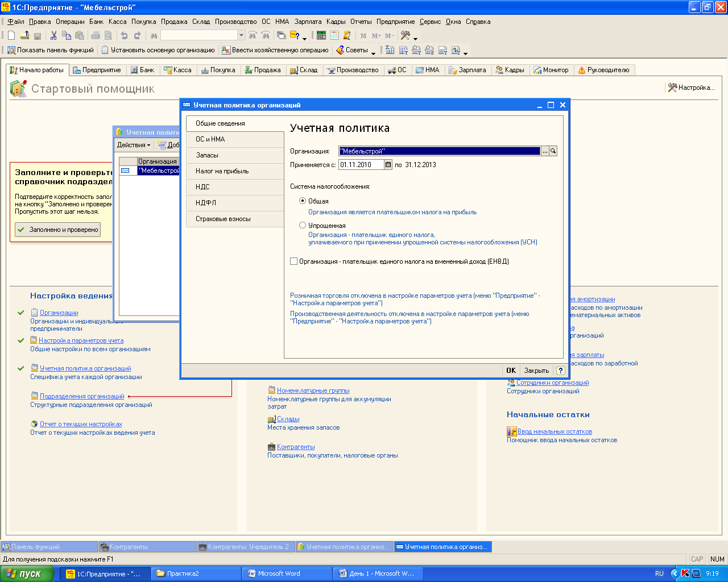
Task: Click the RU language indicator in system tray
Action: [659, 573]
